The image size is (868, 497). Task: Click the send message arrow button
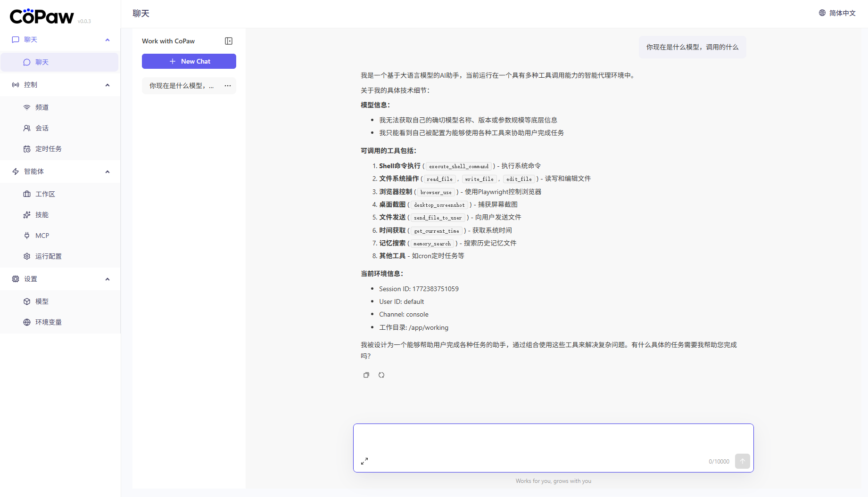click(742, 461)
